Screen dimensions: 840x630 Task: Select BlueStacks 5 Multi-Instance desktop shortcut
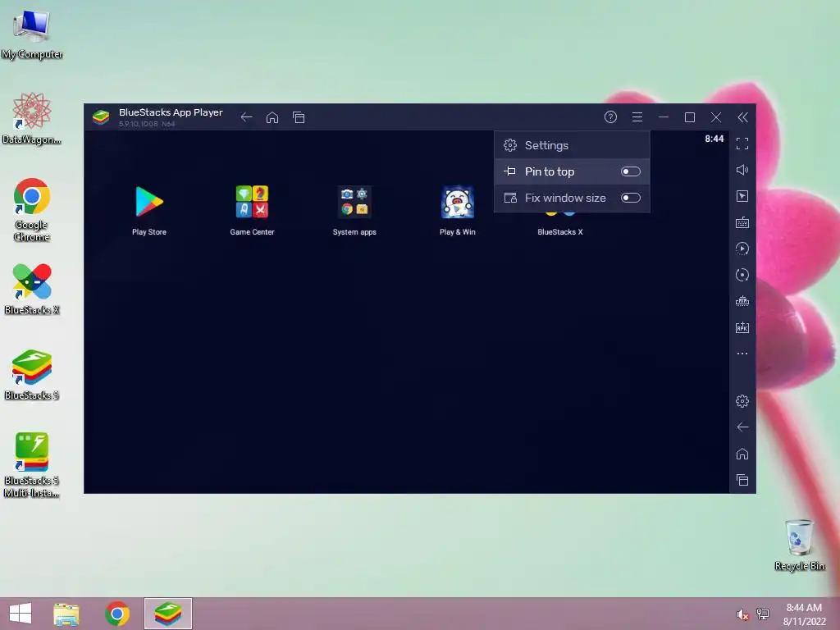[x=32, y=465]
